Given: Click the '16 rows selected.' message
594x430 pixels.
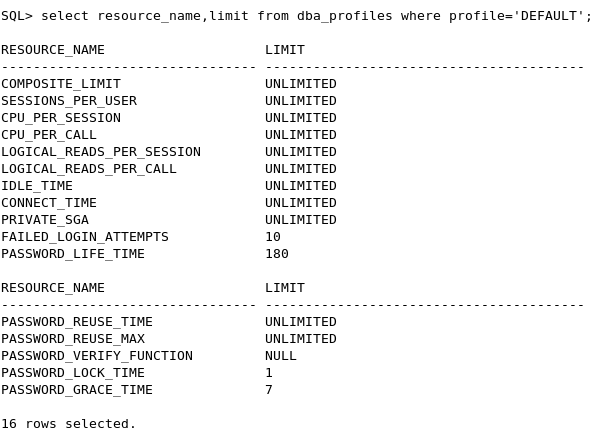Looking at the screenshot, I should [68, 424].
